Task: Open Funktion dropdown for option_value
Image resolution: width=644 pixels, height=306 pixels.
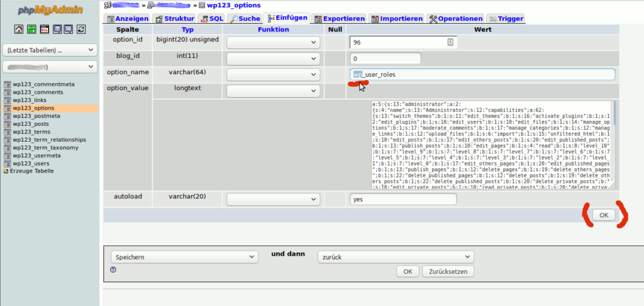Action: pos(273,91)
